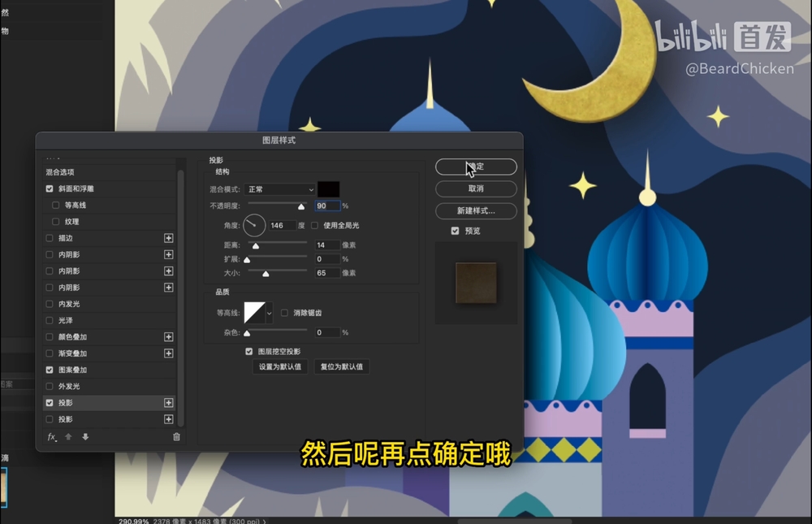Image resolution: width=812 pixels, height=524 pixels.
Task: Open the black shadow color swatch
Action: [329, 189]
